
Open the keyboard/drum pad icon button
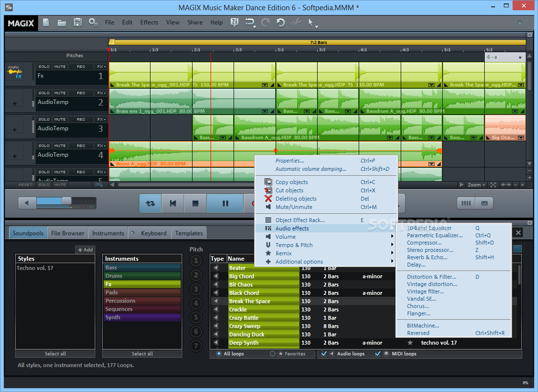484,203
